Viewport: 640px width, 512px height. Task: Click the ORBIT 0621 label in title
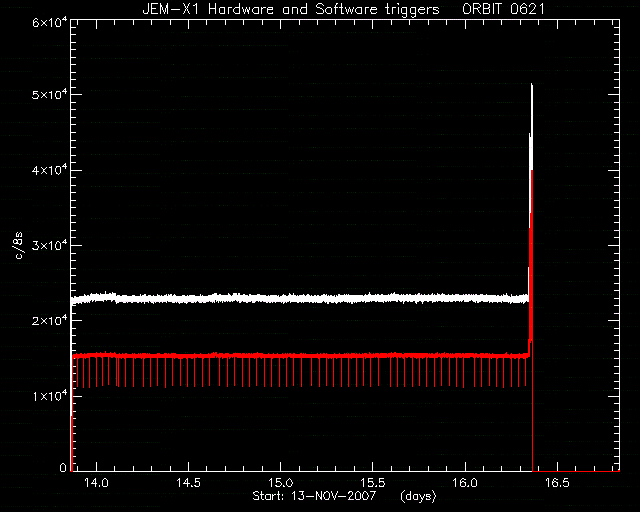[x=503, y=9]
